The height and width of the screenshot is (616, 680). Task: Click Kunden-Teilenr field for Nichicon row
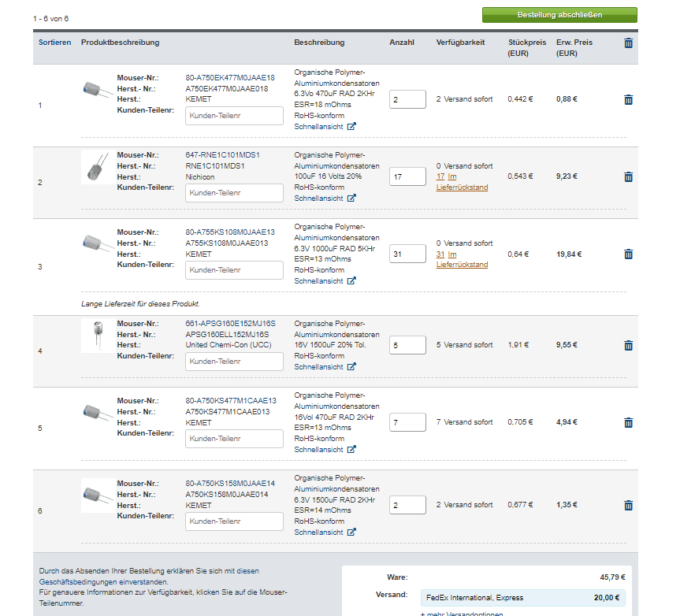pos(234,193)
